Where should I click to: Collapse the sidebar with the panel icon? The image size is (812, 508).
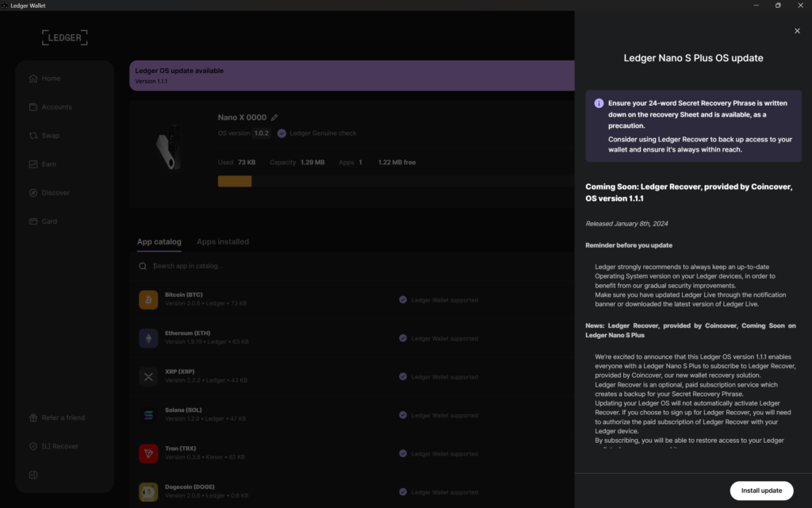click(x=33, y=475)
